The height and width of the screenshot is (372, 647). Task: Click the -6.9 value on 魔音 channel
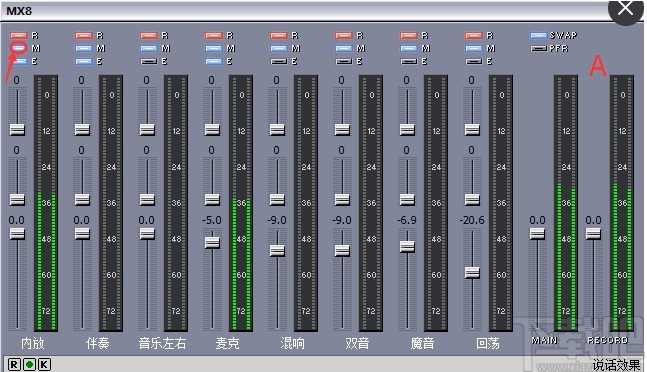click(x=407, y=220)
